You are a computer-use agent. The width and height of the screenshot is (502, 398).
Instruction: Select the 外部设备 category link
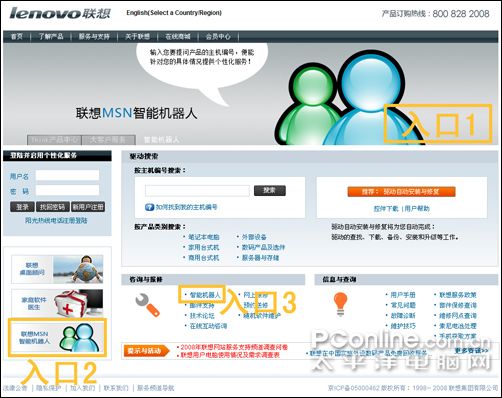pyautogui.click(x=254, y=237)
